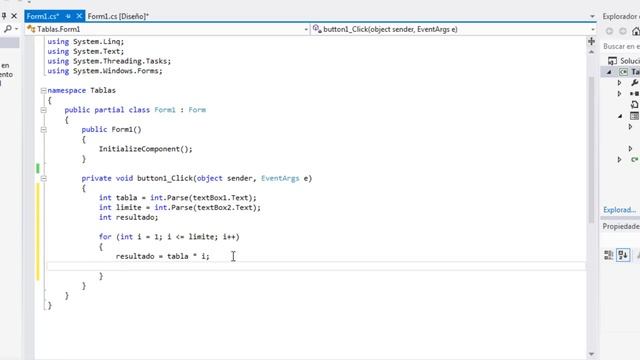The image size is (640, 360).
Task: Expand the References node
Action: pyautogui.click(x=620, y=94)
